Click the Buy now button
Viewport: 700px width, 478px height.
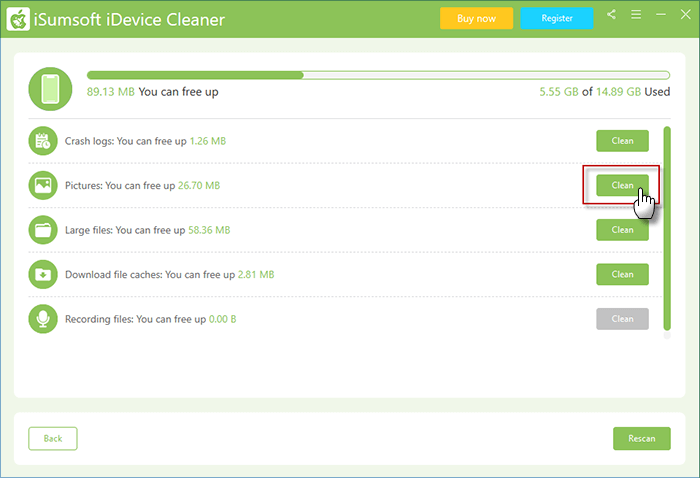476,18
